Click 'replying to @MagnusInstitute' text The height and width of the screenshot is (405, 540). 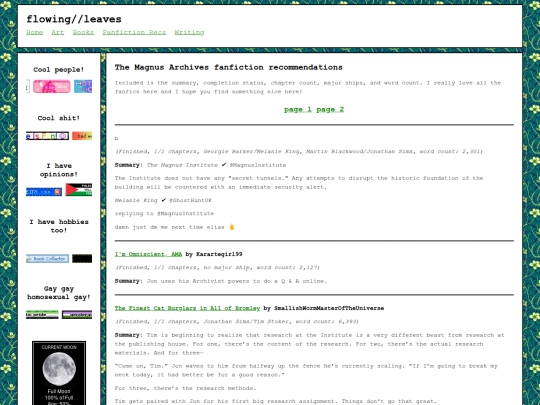[x=164, y=214]
